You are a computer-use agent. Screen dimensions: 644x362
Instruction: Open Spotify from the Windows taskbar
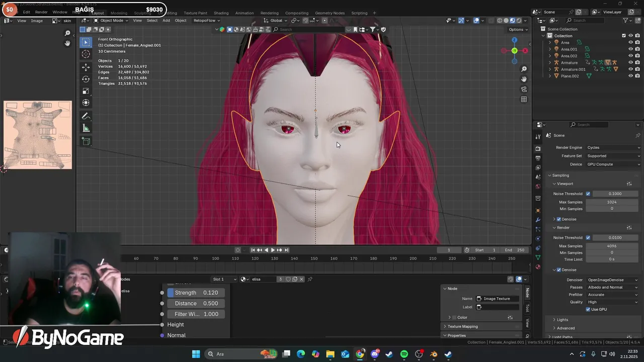point(404,354)
